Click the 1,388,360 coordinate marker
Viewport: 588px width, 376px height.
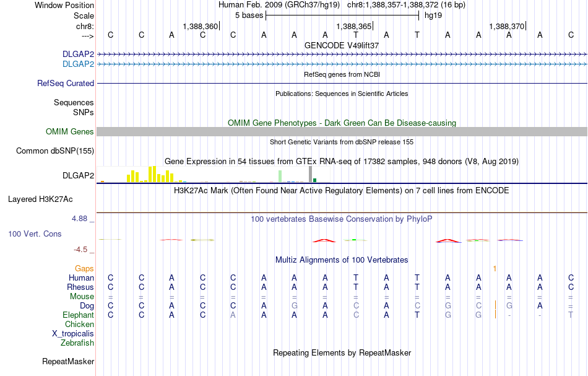(201, 26)
